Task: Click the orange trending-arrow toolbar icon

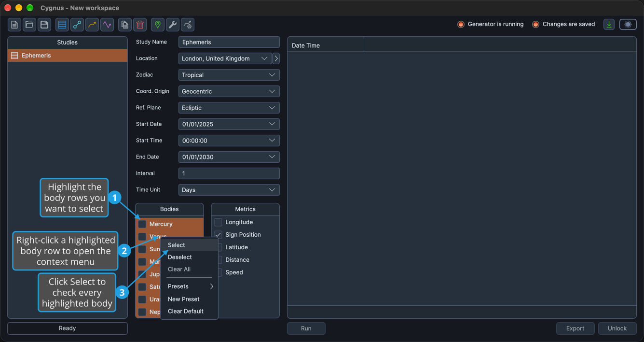Action: pos(92,25)
